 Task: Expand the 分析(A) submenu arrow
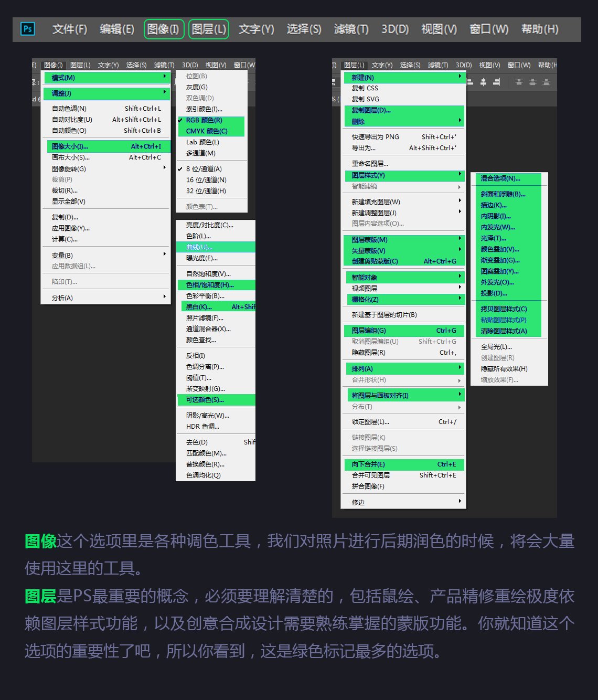[165, 297]
